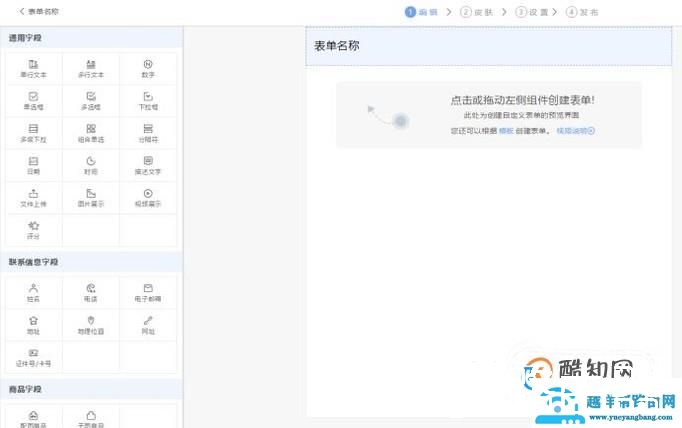Go to step 2 皮肤 skin

tap(477, 12)
